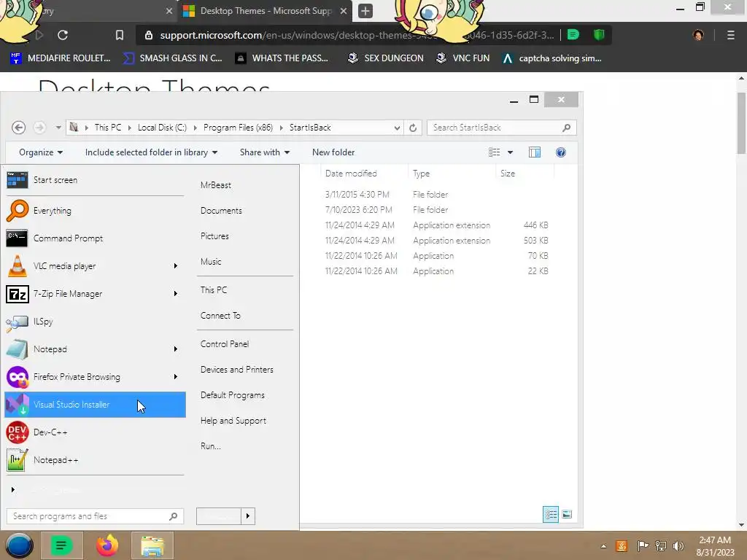Viewport: 747px width, 560px height.
Task: Reload the browser page
Action: [63, 35]
